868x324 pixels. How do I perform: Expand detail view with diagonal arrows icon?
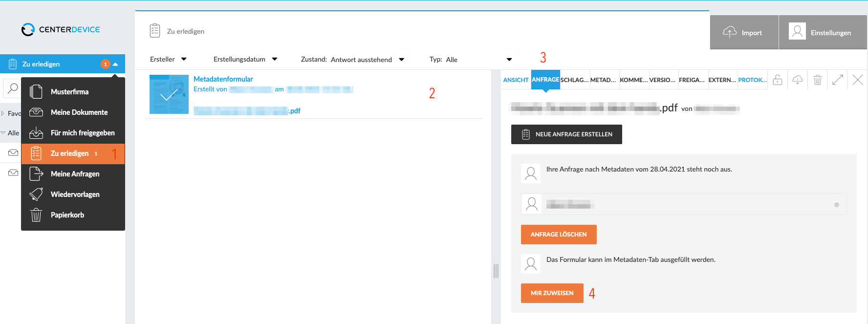click(838, 80)
